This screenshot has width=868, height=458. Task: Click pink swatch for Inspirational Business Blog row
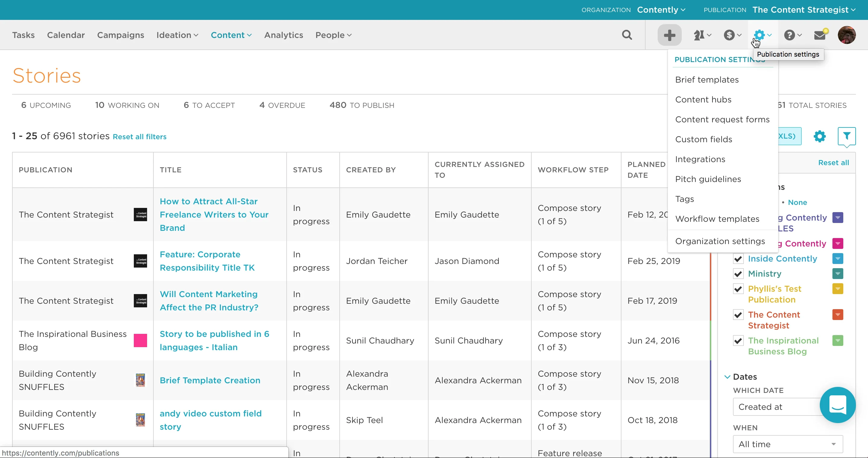[x=140, y=340]
